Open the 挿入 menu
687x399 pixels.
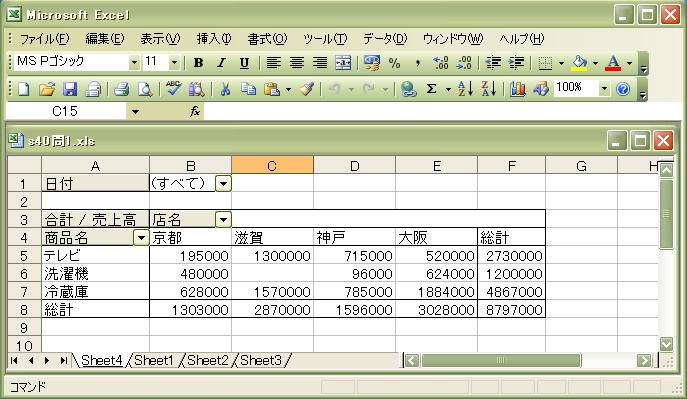coord(214,39)
